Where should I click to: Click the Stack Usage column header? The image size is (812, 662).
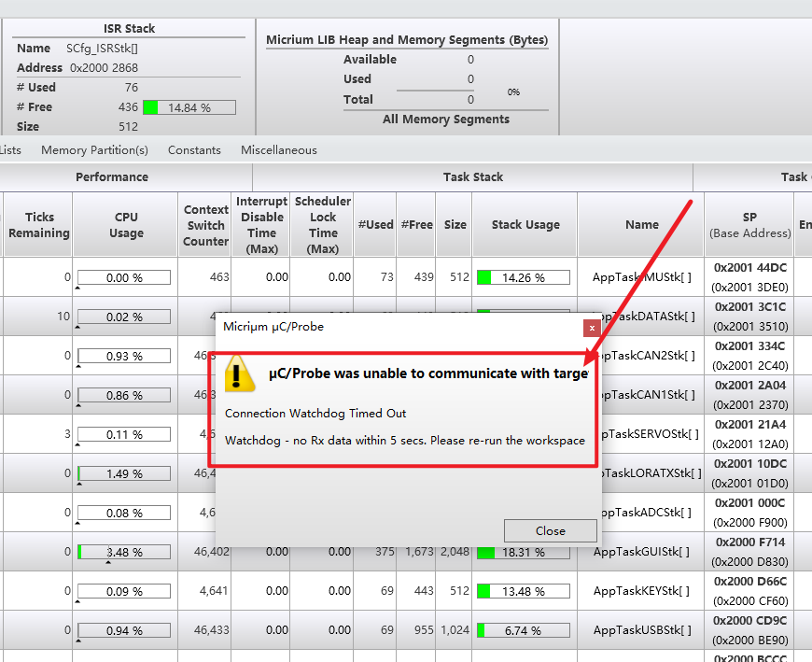tap(525, 225)
